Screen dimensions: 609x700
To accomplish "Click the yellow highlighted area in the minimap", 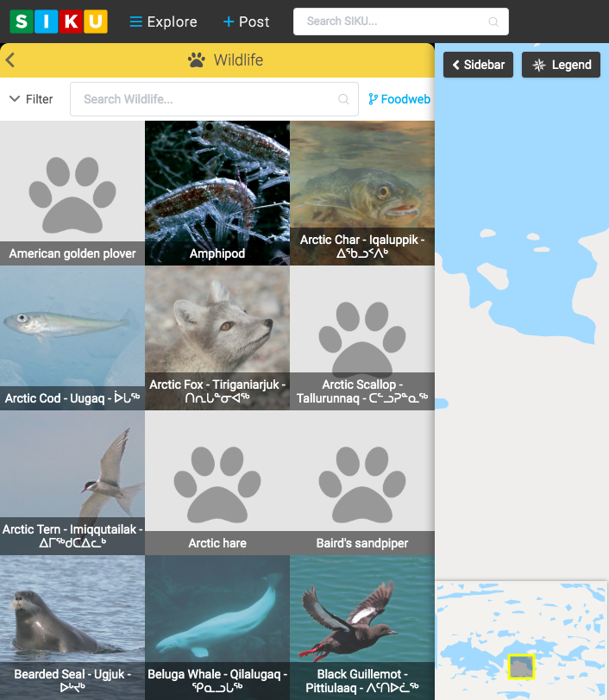I will coord(521,666).
